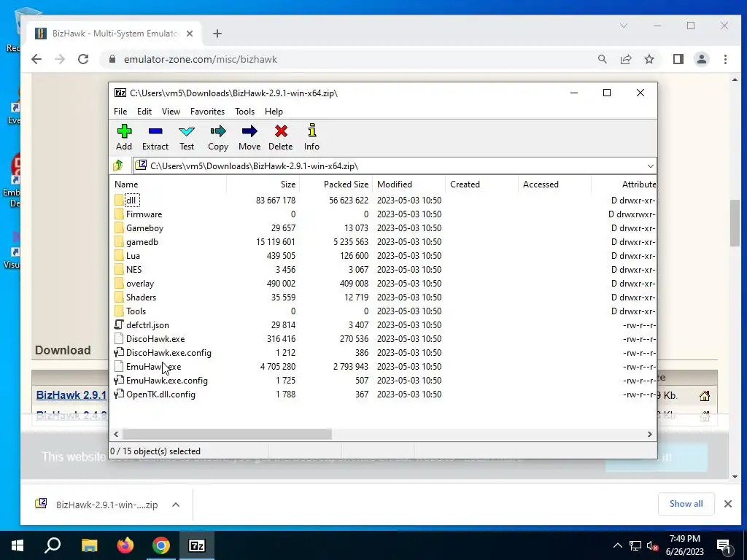Open the Tools menu
The image size is (747, 560).
[x=244, y=111]
